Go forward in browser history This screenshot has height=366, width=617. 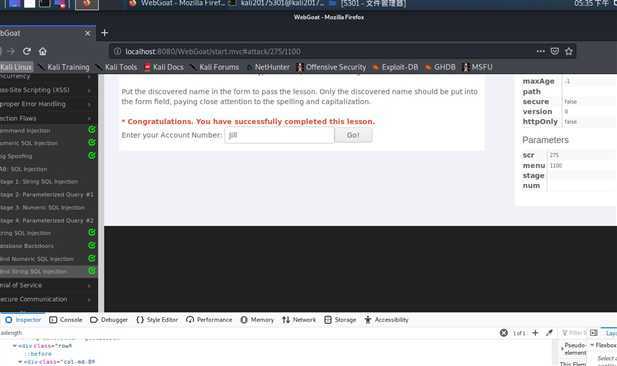[x=11, y=51]
